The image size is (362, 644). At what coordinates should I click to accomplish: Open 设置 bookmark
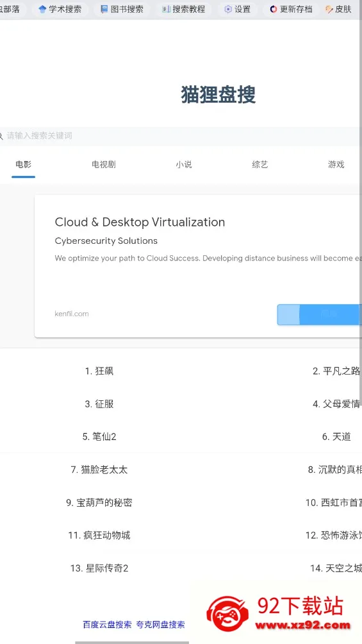(x=237, y=9)
